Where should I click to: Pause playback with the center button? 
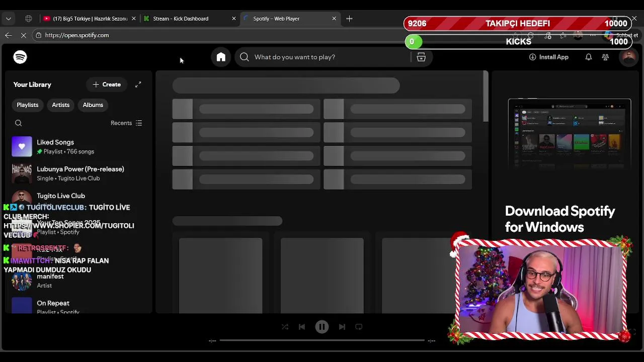pos(322,327)
